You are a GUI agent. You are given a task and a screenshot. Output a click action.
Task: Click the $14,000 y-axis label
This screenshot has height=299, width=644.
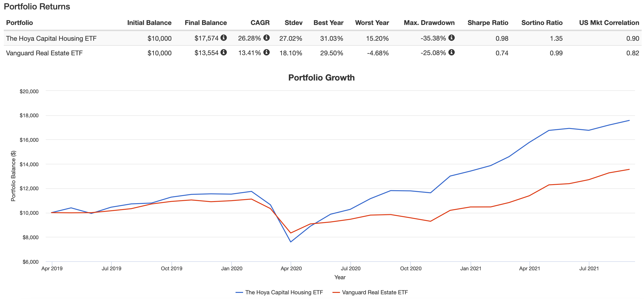[29, 164]
